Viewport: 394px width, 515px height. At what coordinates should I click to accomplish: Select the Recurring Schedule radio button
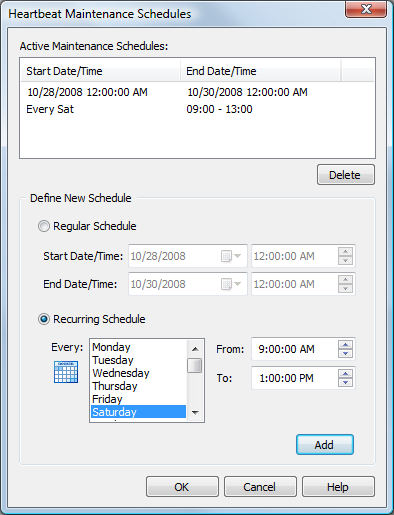pos(44,319)
